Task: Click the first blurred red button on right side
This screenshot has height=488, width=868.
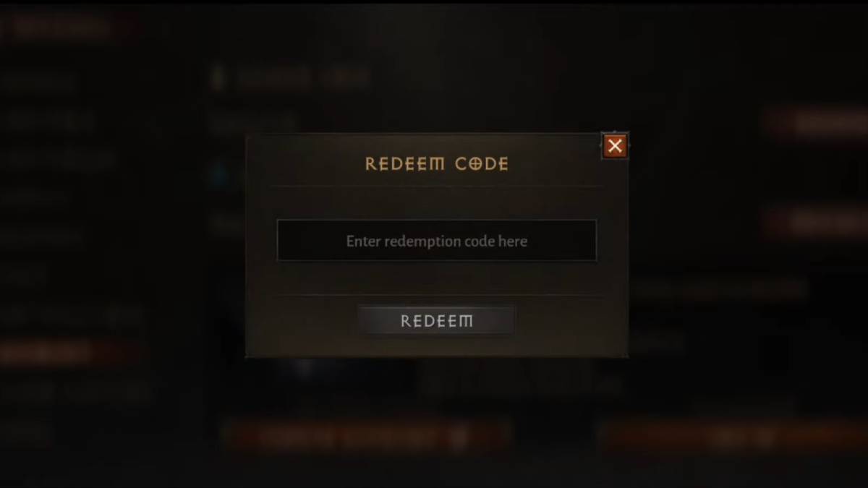Action: coord(817,123)
